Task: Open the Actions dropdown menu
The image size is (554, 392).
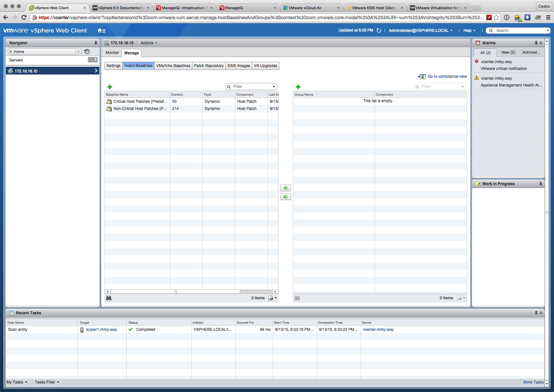Action: (149, 43)
